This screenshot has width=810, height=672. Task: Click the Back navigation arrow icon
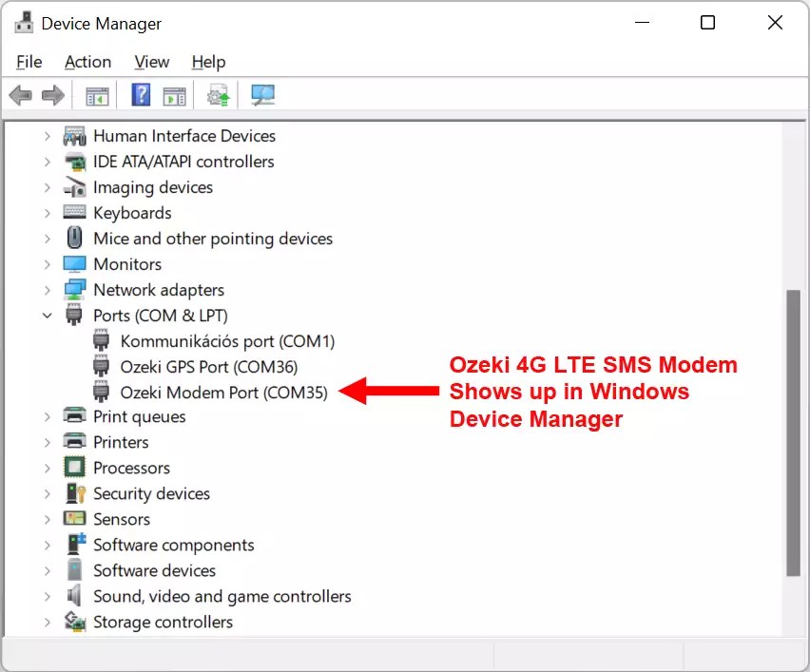click(x=20, y=94)
